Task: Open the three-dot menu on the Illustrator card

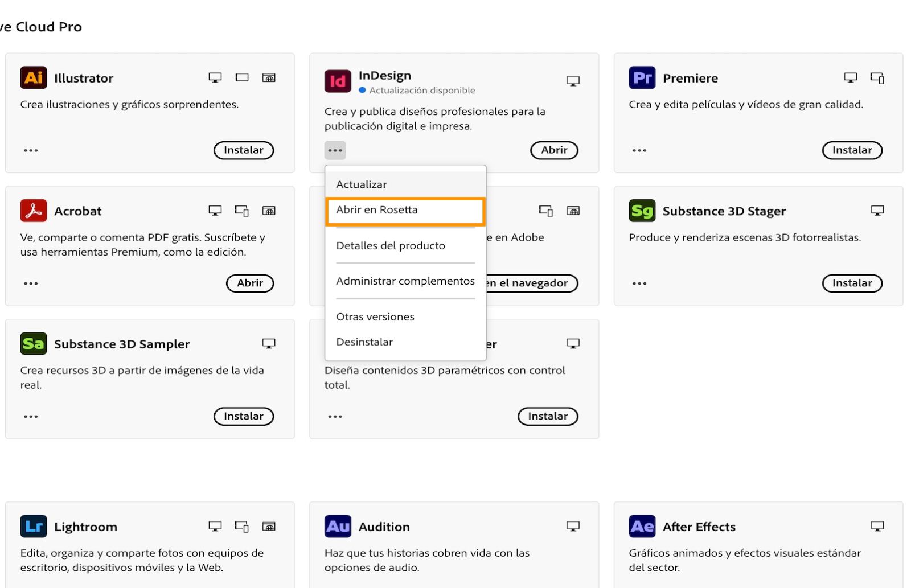Action: (x=31, y=150)
